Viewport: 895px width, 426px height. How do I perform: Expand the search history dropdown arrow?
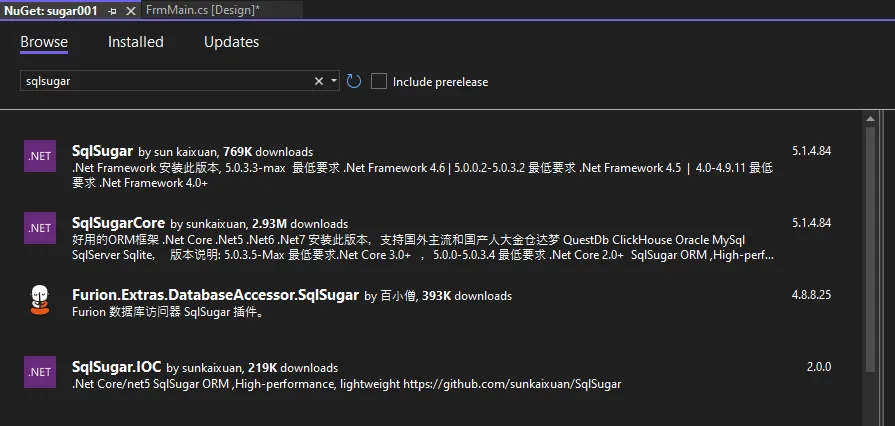pyautogui.click(x=334, y=81)
